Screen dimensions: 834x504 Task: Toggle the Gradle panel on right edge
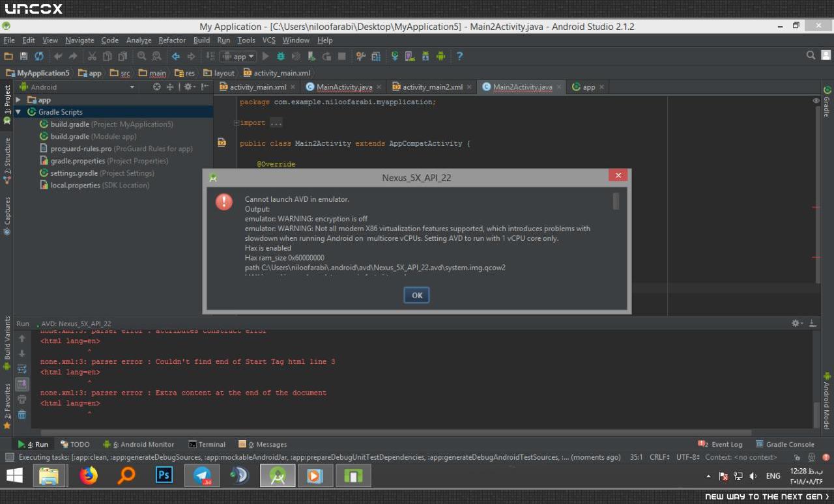(x=827, y=102)
